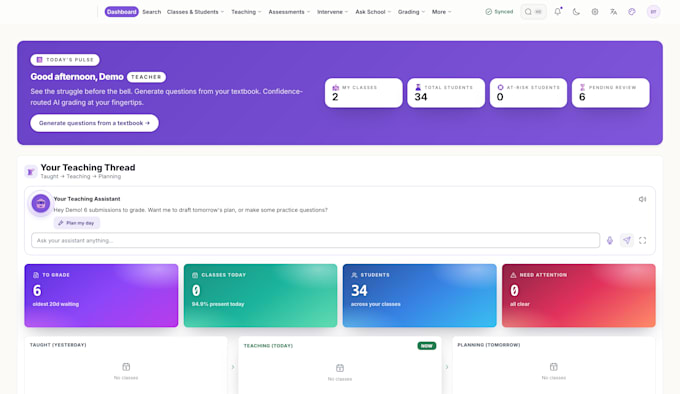Click the NOW badge in Teaching panel
Image resolution: width=680 pixels, height=394 pixels.
pyautogui.click(x=427, y=346)
